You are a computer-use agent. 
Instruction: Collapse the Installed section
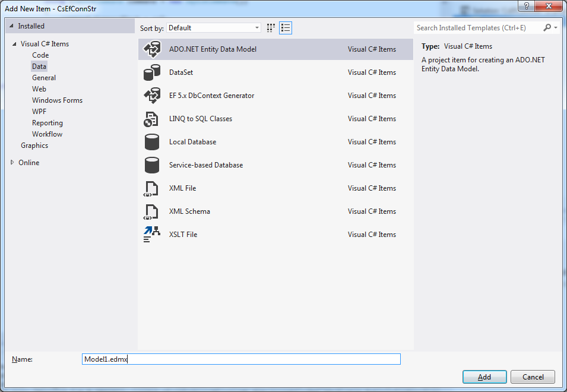click(11, 26)
